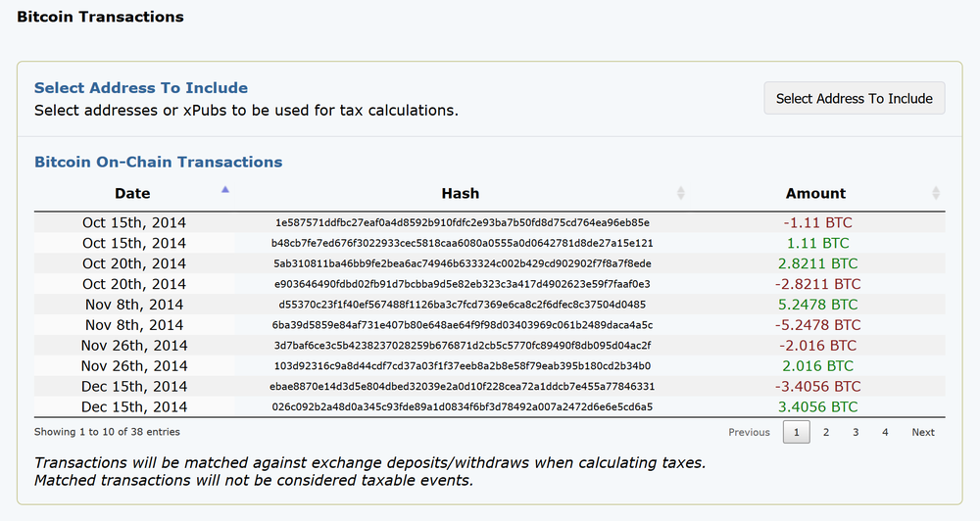Click the Previous pagination link

(749, 432)
